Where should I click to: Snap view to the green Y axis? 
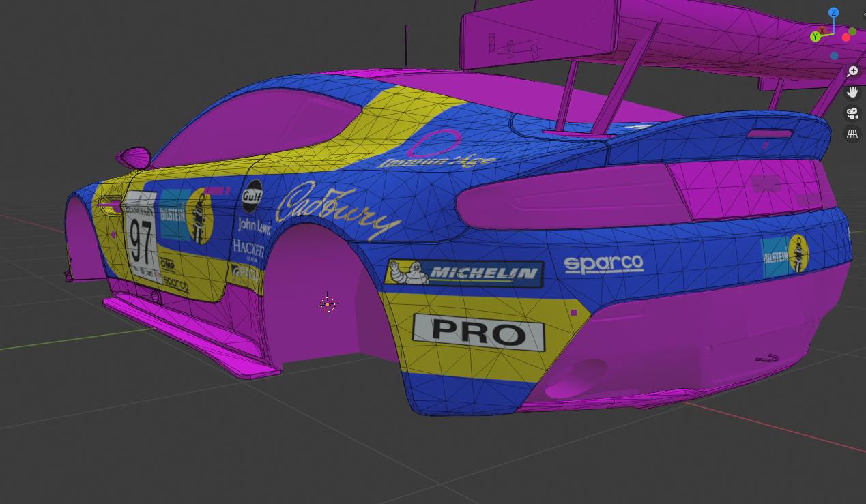(x=815, y=36)
